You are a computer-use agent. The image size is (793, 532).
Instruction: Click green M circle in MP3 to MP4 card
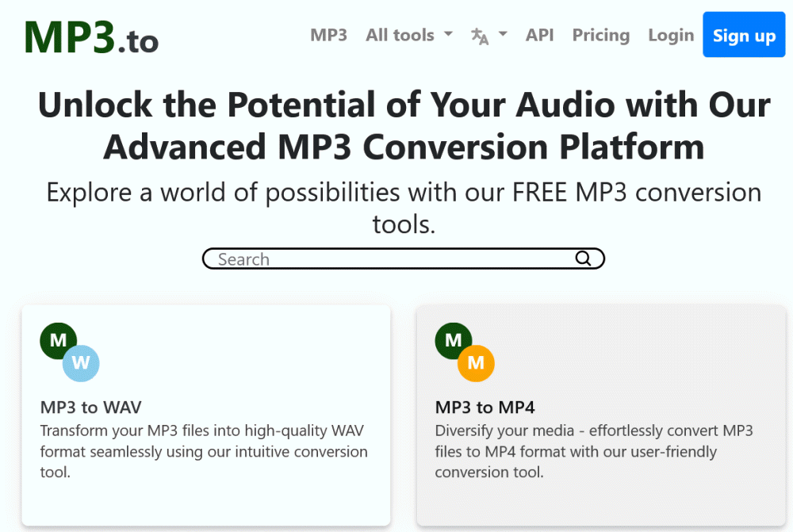click(454, 341)
